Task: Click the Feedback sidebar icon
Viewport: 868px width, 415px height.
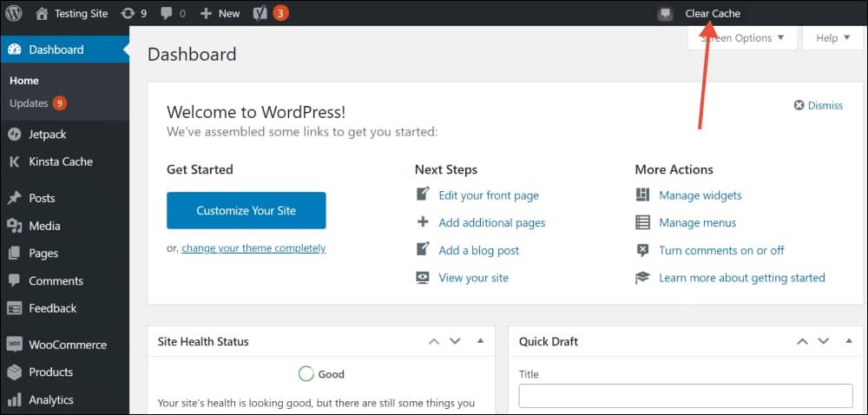Action: [x=15, y=308]
